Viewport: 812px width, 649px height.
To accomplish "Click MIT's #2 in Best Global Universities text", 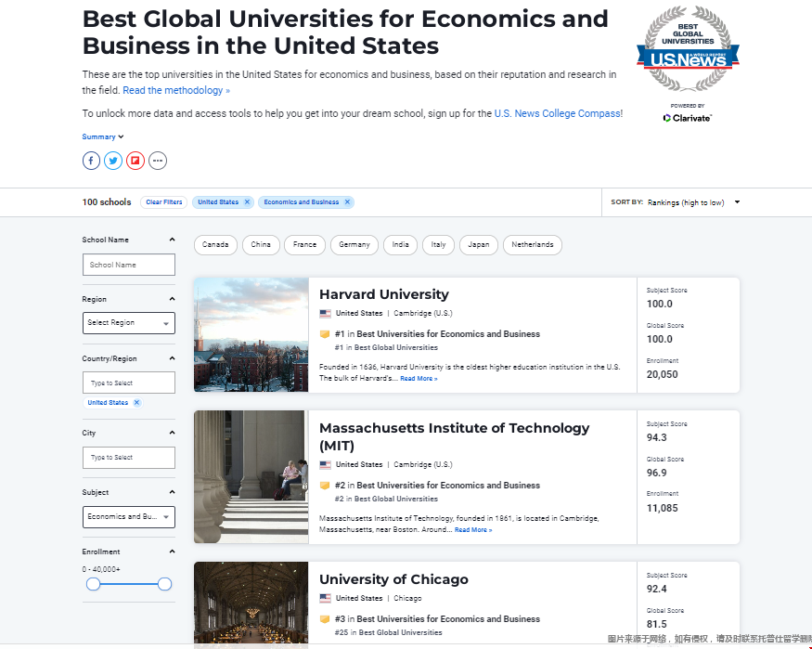I will (x=386, y=499).
